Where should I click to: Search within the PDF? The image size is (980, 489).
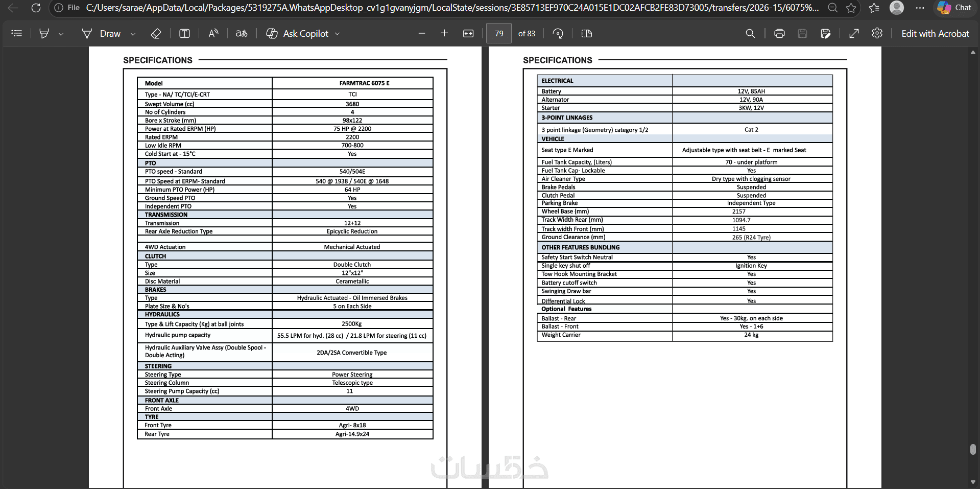[x=750, y=33]
